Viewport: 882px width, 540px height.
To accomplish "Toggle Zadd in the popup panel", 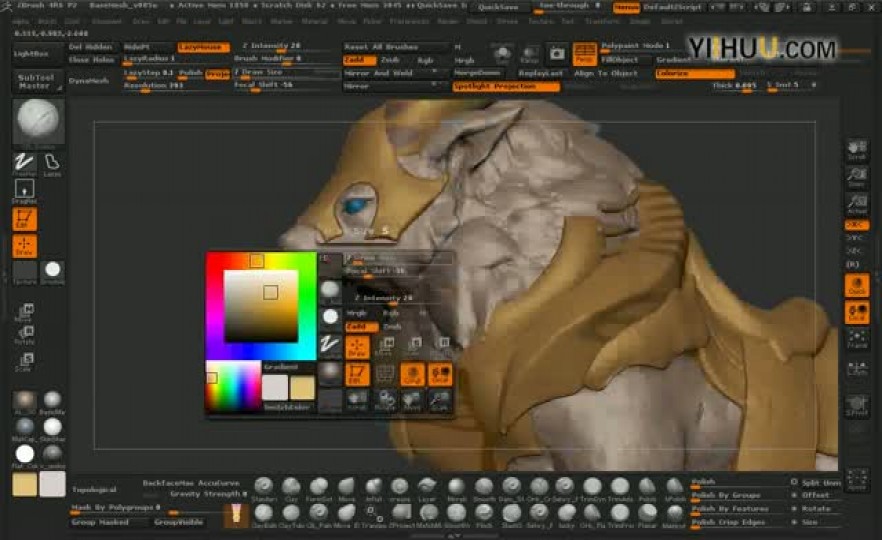I will (x=361, y=327).
